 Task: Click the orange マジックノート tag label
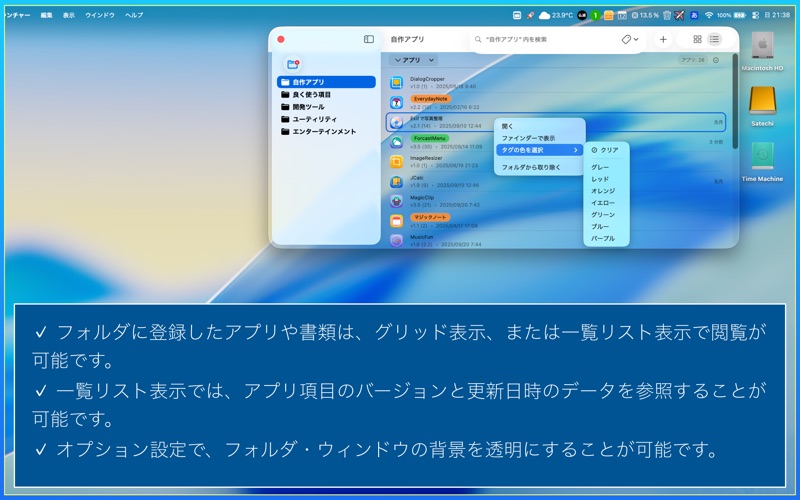coord(430,217)
